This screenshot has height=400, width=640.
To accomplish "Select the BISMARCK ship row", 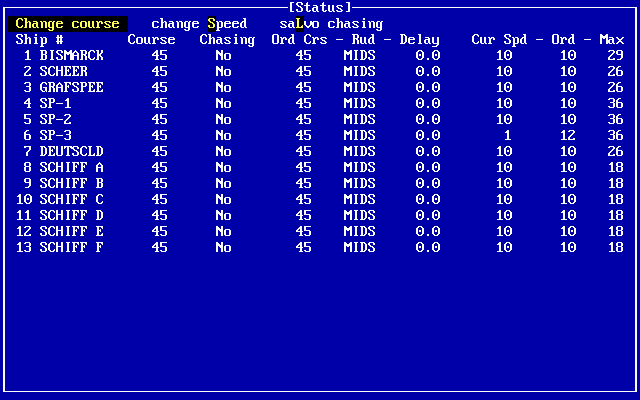I will [x=320, y=55].
